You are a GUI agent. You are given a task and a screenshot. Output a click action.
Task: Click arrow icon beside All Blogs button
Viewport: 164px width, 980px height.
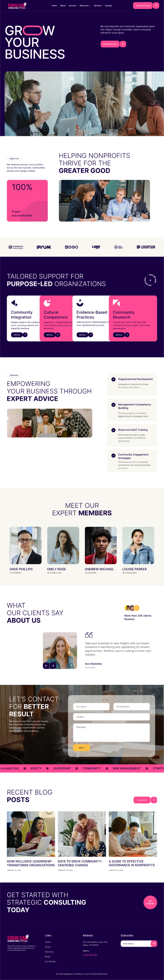154,800
